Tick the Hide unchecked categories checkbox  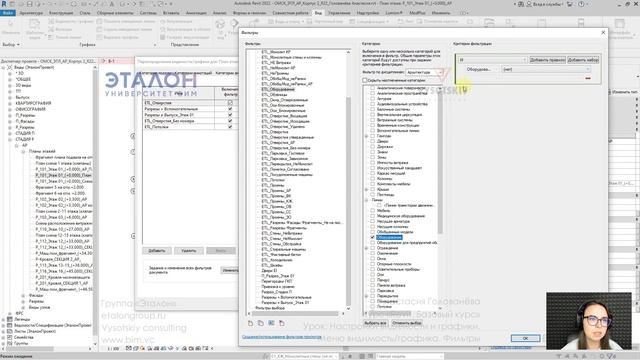click(x=365, y=80)
